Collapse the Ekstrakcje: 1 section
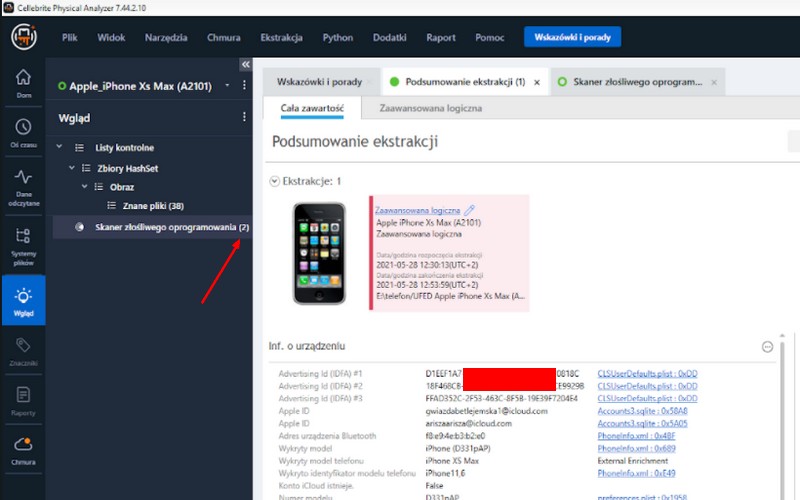Image resolution: width=800 pixels, height=500 pixels. [274, 181]
